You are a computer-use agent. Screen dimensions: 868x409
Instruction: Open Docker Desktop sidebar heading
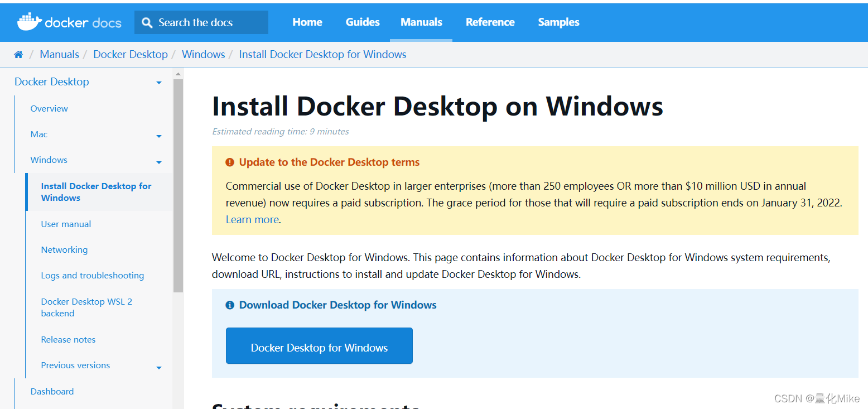pyautogui.click(x=52, y=81)
